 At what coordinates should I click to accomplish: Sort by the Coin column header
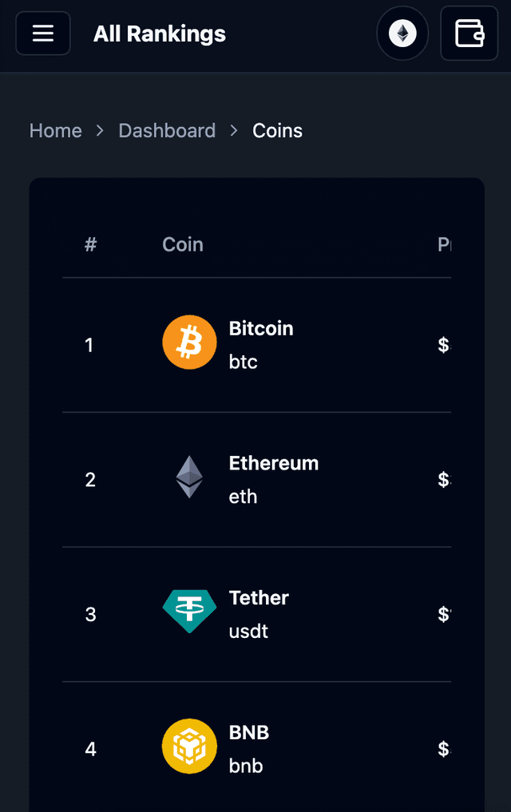coord(183,244)
